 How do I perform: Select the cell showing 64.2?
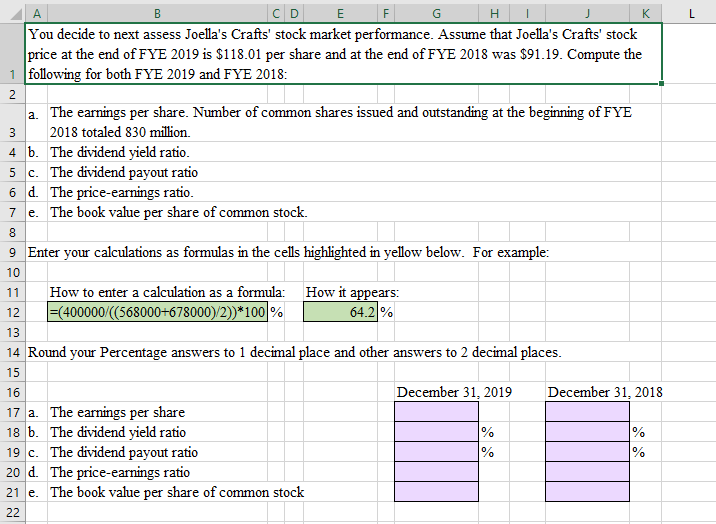(340, 312)
